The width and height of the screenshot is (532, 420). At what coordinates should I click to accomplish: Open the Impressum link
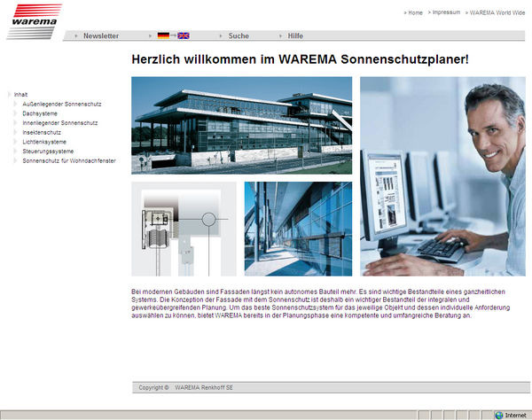pyautogui.click(x=445, y=13)
